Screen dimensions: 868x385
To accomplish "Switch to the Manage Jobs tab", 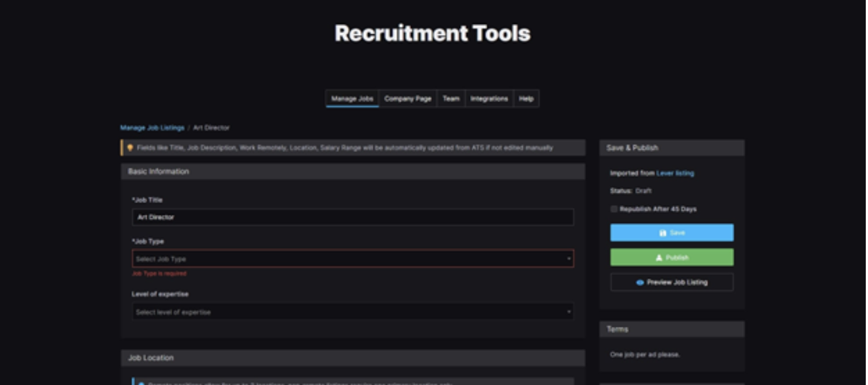I will [352, 99].
